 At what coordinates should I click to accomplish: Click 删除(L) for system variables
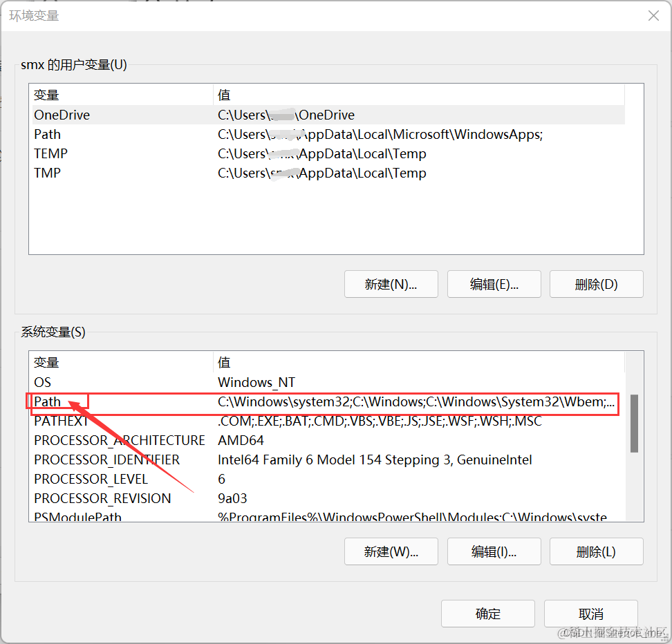(596, 551)
